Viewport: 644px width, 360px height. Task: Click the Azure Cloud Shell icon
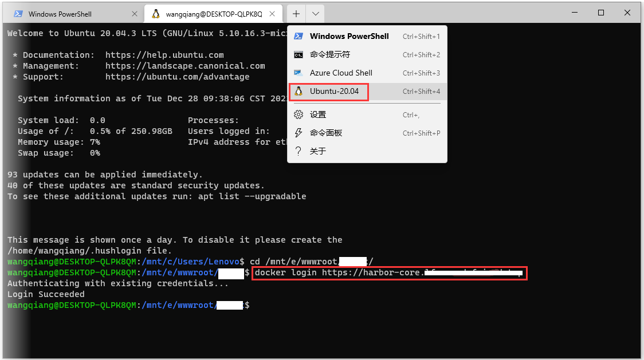click(x=299, y=73)
